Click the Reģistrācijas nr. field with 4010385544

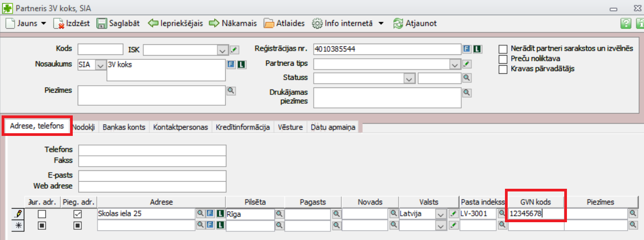[x=387, y=49]
